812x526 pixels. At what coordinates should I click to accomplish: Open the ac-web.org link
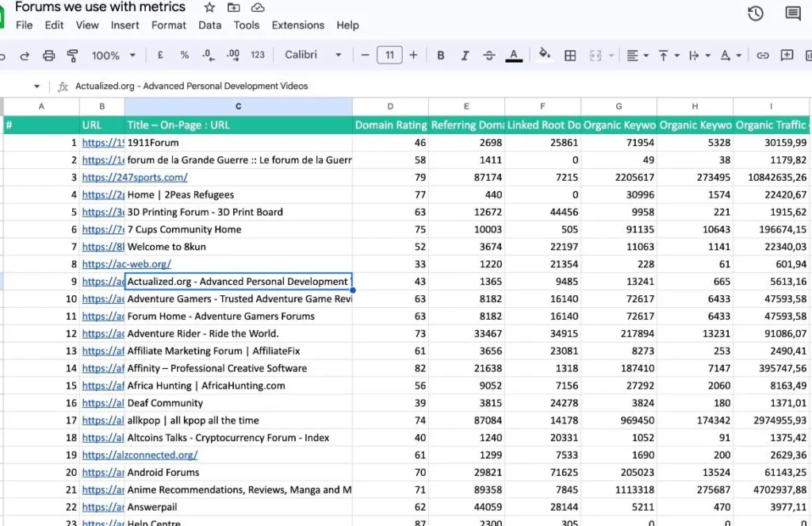(126, 264)
